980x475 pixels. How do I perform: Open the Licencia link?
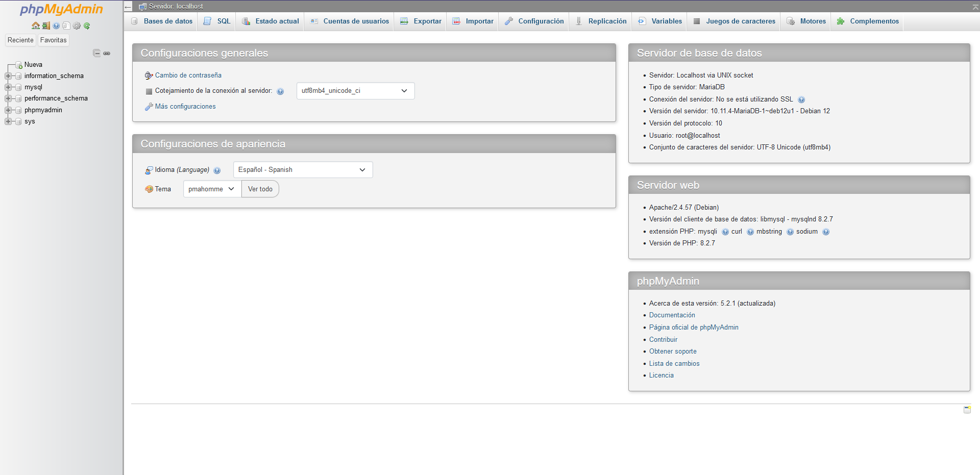[661, 376]
